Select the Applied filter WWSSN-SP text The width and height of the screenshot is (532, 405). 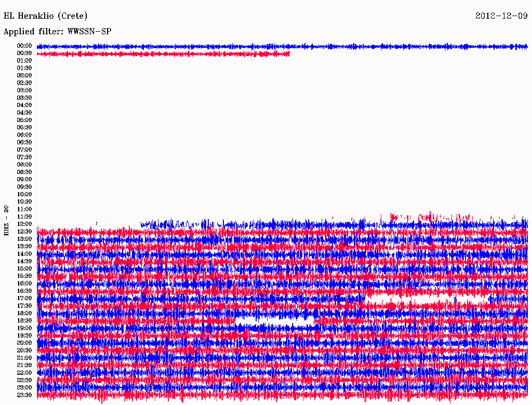point(57,32)
